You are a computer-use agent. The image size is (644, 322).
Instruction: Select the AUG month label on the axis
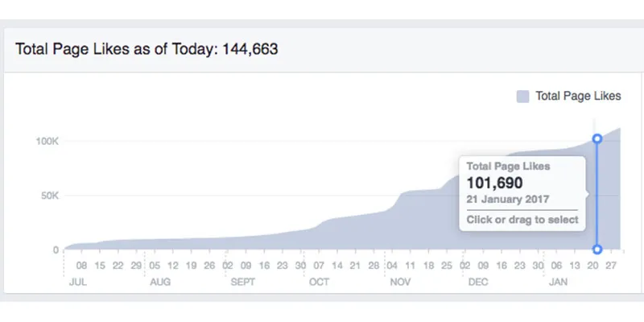tap(161, 283)
